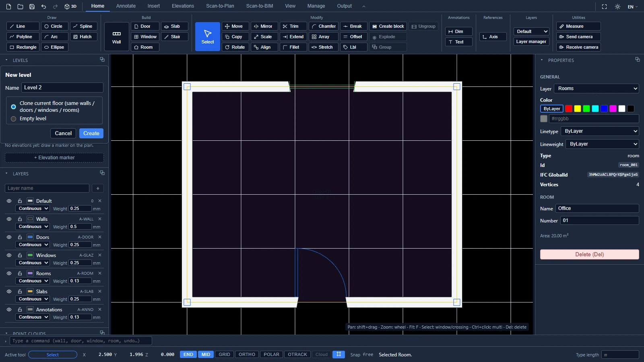
Task: Select the Hatch tool
Action: click(84, 37)
